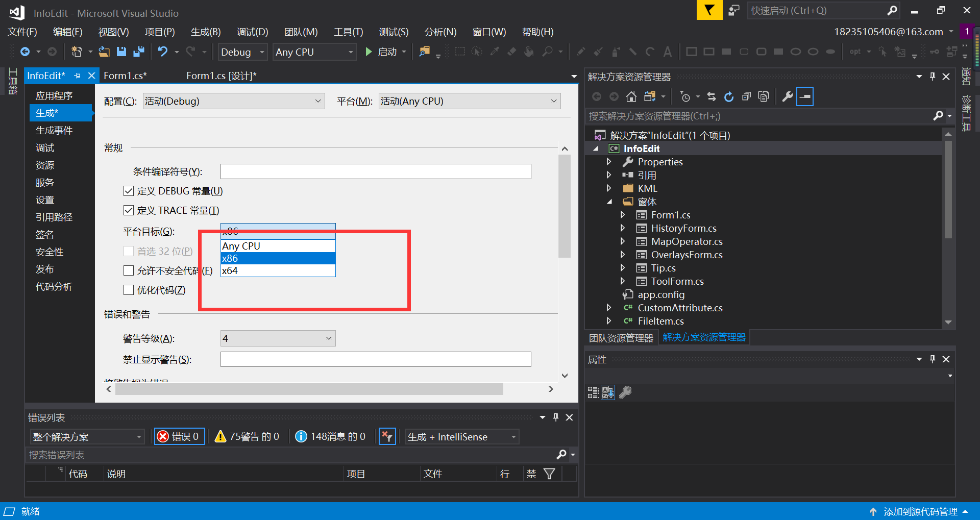The image size is (980, 520).
Task: Open the toolbar Debug configuration dropdown
Action: pyautogui.click(x=243, y=52)
